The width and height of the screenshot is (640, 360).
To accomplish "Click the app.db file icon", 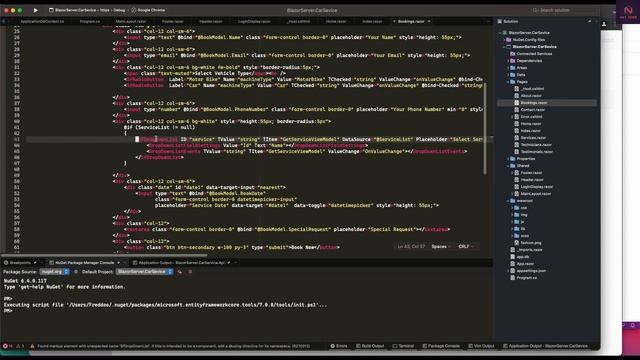I will tap(513, 257).
